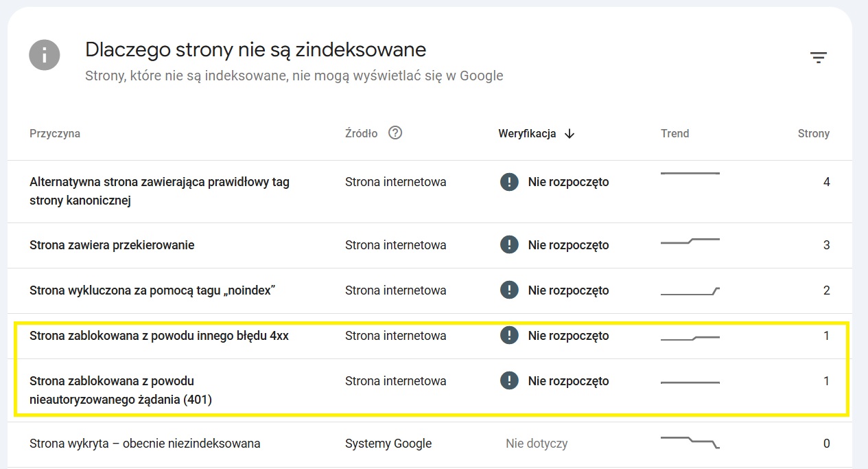Sort by Weryfikacja using the arrow
The width and height of the screenshot is (868, 469).
click(x=570, y=133)
